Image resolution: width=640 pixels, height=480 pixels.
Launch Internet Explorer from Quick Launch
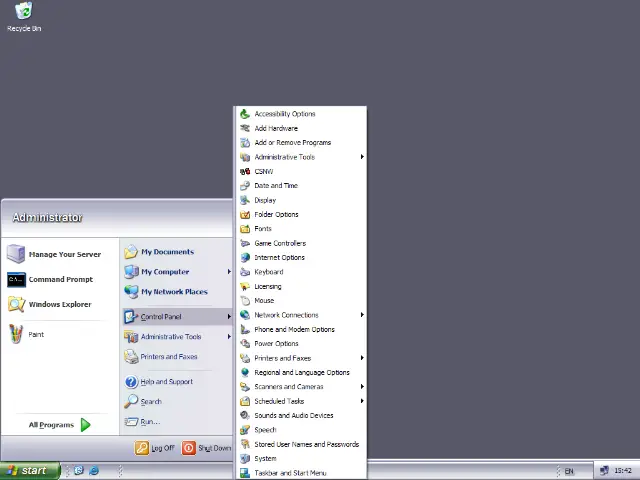tap(93, 471)
